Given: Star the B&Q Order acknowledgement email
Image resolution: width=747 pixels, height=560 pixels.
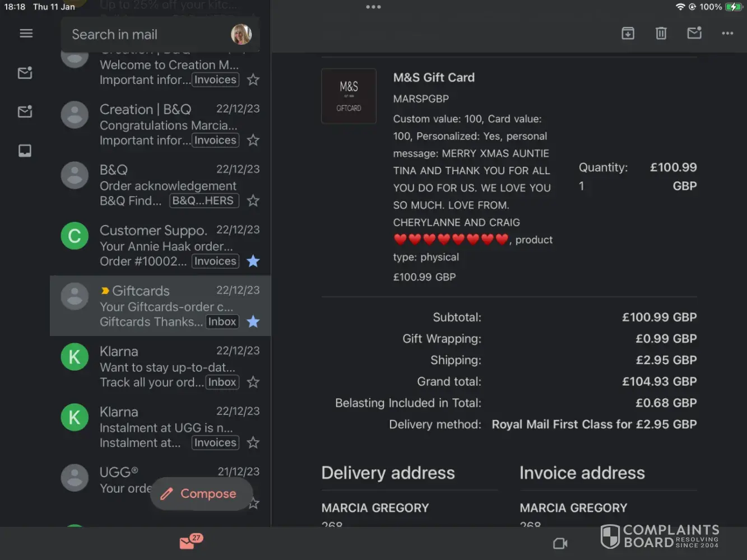Looking at the screenshot, I should click(253, 200).
